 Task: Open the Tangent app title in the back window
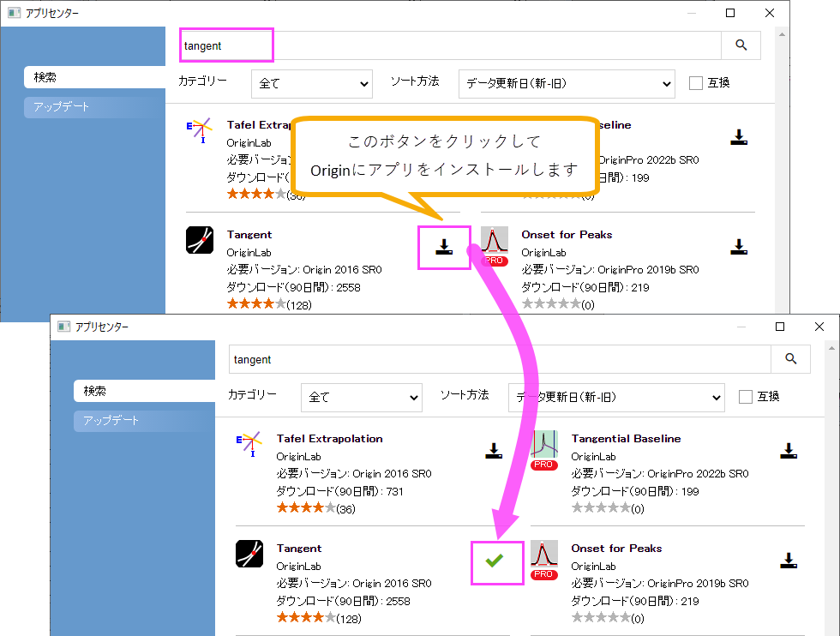[x=249, y=235]
